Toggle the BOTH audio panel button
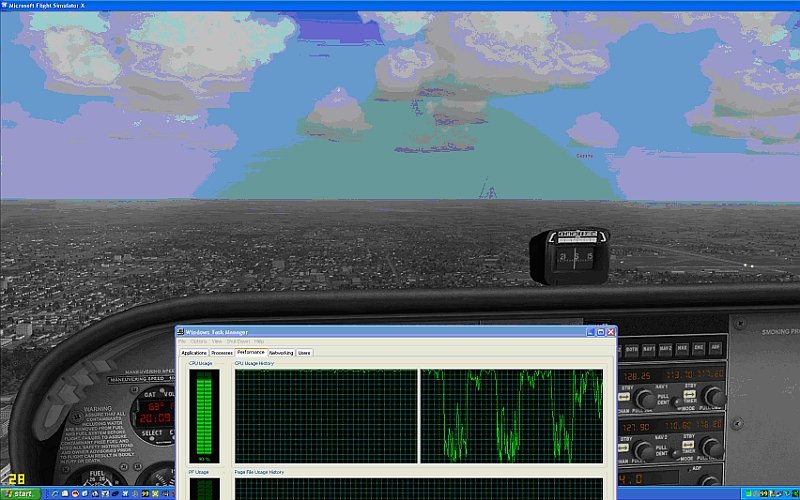This screenshot has width=800, height=500. 632,349
